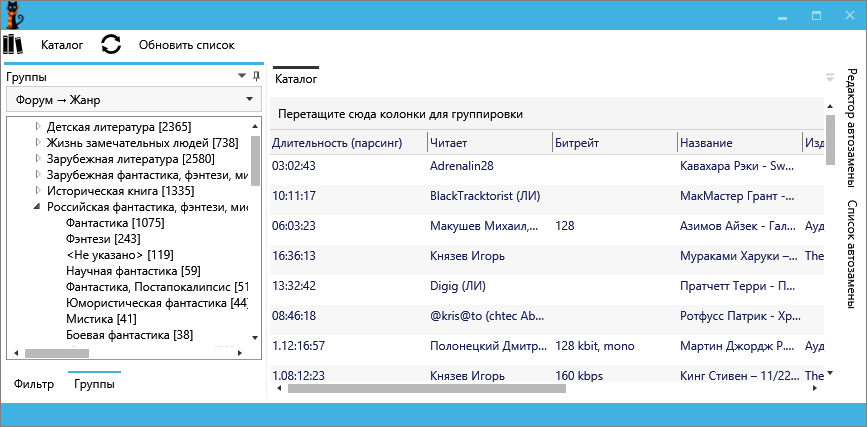Image resolution: width=867 pixels, height=427 pixels.
Task: Click groups tree vertical scrollbar thumb
Action: 255,161
